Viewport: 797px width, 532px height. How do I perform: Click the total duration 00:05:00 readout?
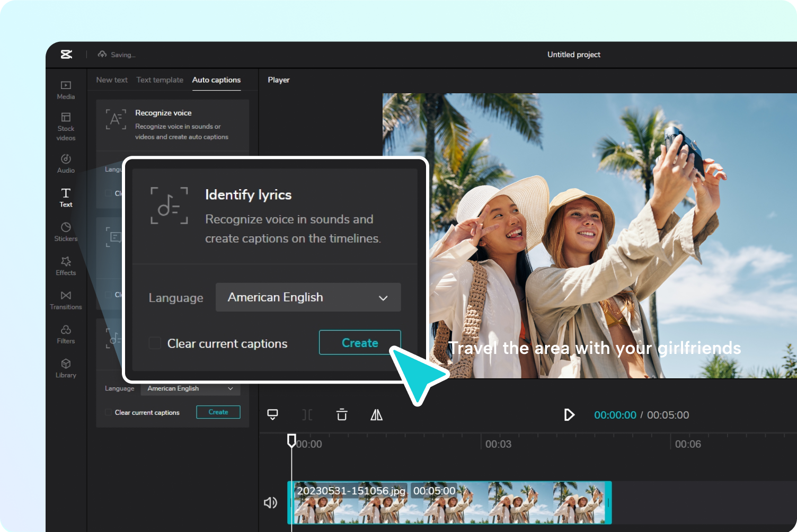click(x=668, y=415)
